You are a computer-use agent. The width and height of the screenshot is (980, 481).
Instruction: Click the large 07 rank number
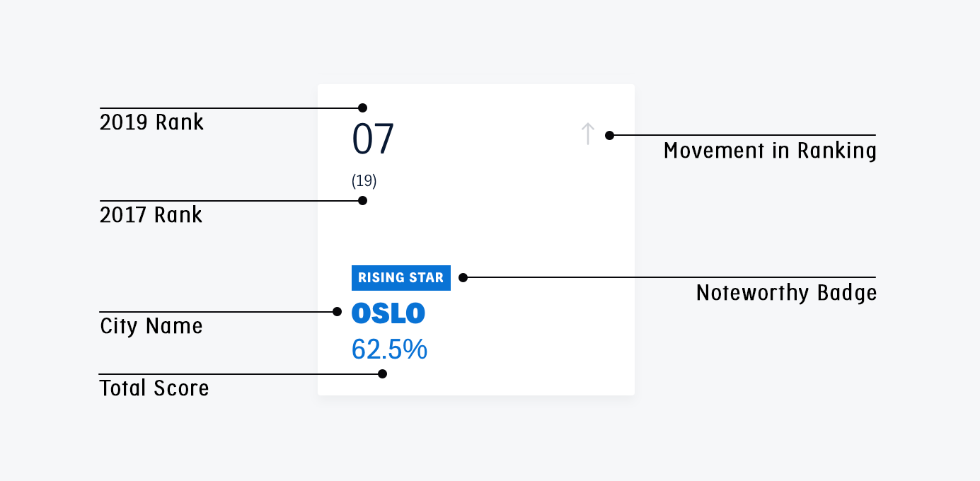point(373,139)
